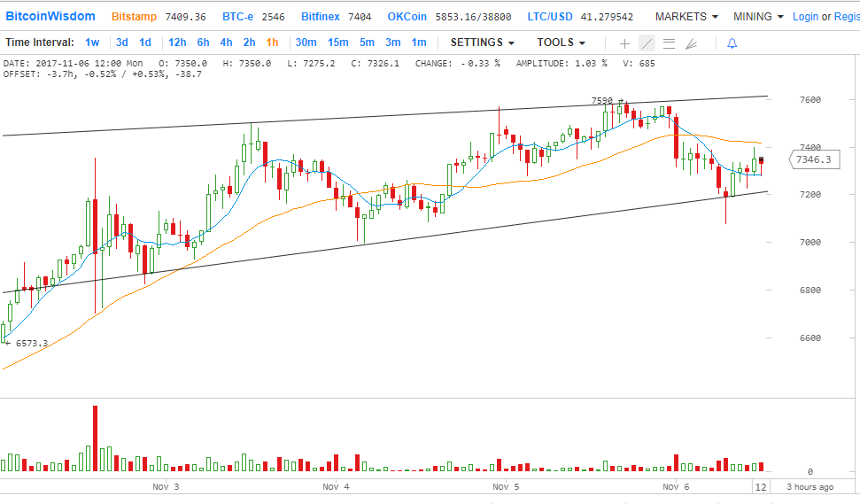Select the 30m time interval
Viewport: 860px width, 504px height.
pyautogui.click(x=306, y=43)
